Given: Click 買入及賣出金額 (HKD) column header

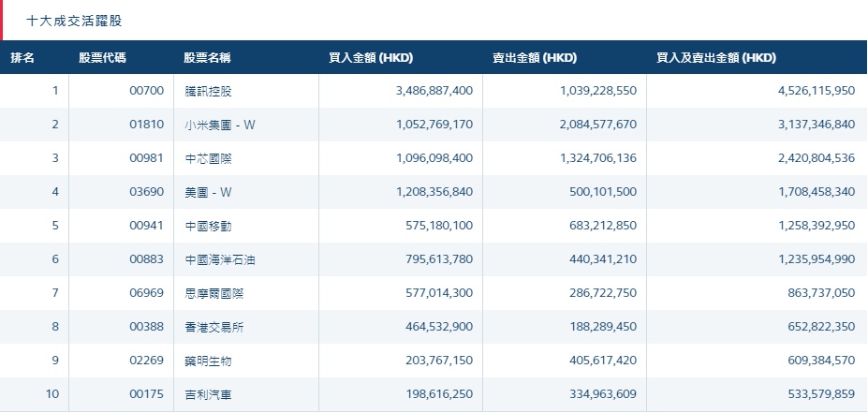Looking at the screenshot, I should tap(716, 58).
